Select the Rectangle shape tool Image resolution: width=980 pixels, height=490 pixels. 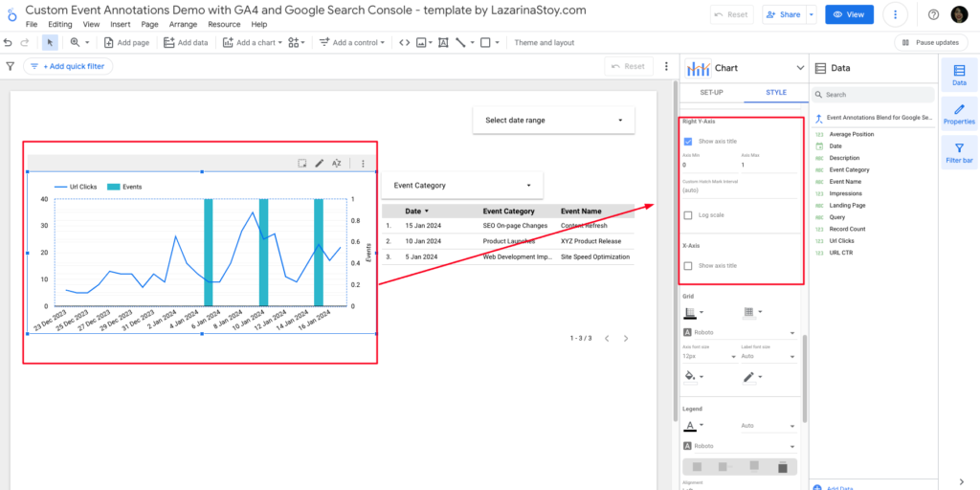tap(485, 42)
